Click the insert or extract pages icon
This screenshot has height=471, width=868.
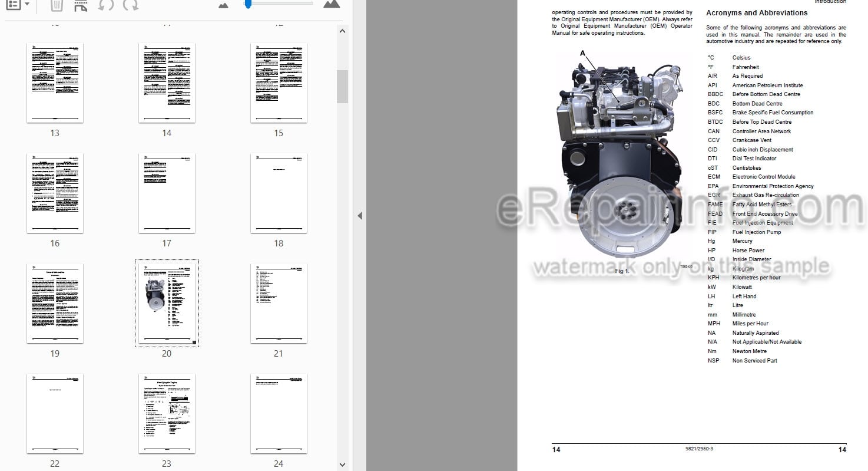(x=81, y=5)
